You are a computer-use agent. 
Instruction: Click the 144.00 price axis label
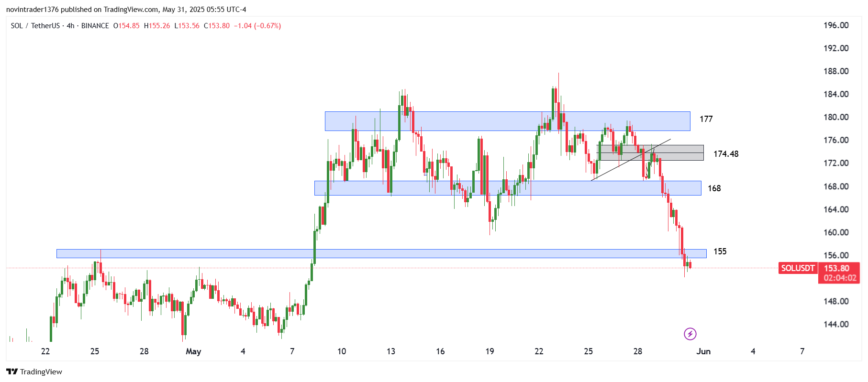pyautogui.click(x=836, y=324)
